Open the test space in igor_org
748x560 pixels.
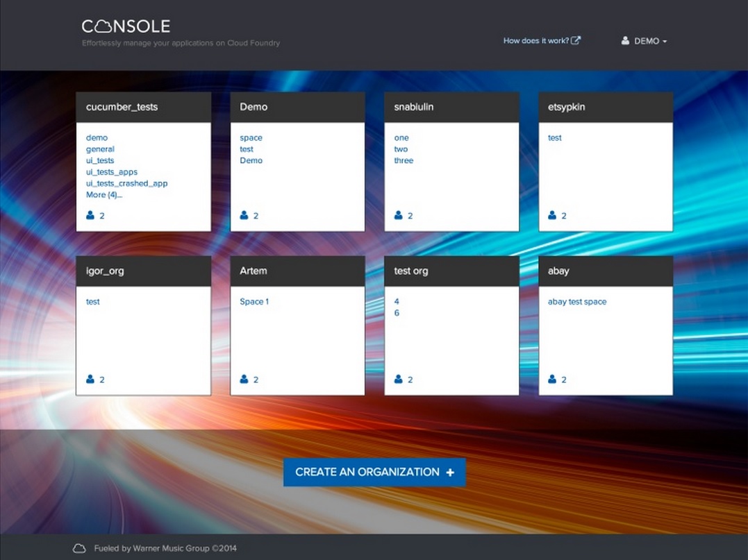[93, 302]
